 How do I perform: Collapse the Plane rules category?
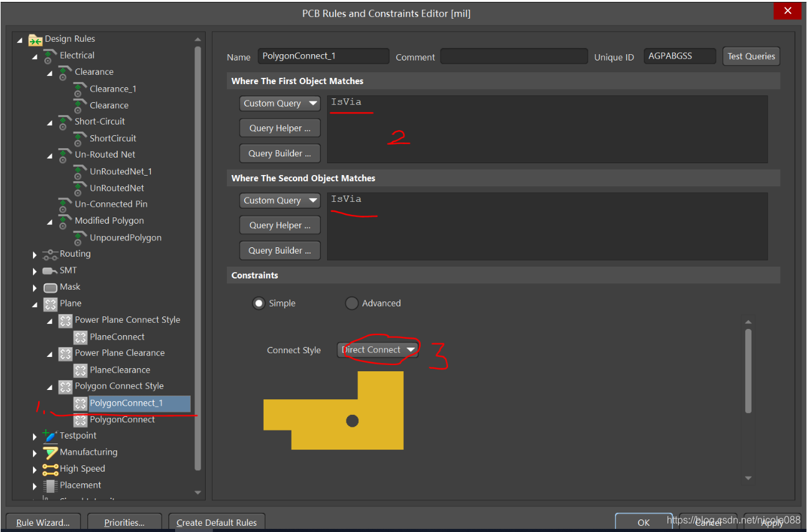coord(35,304)
